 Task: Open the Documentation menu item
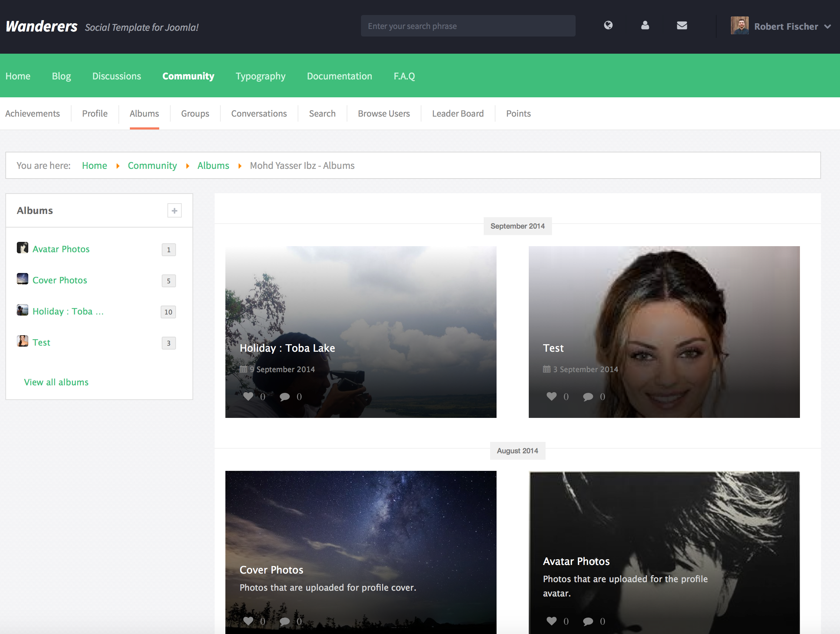[x=340, y=76]
